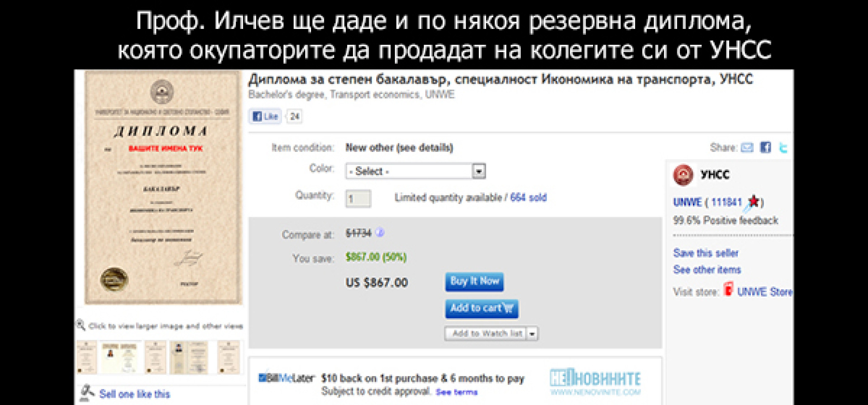Click the Sell one like this gavel icon
Image resolution: width=868 pixels, height=405 pixels.
pyautogui.click(x=86, y=393)
